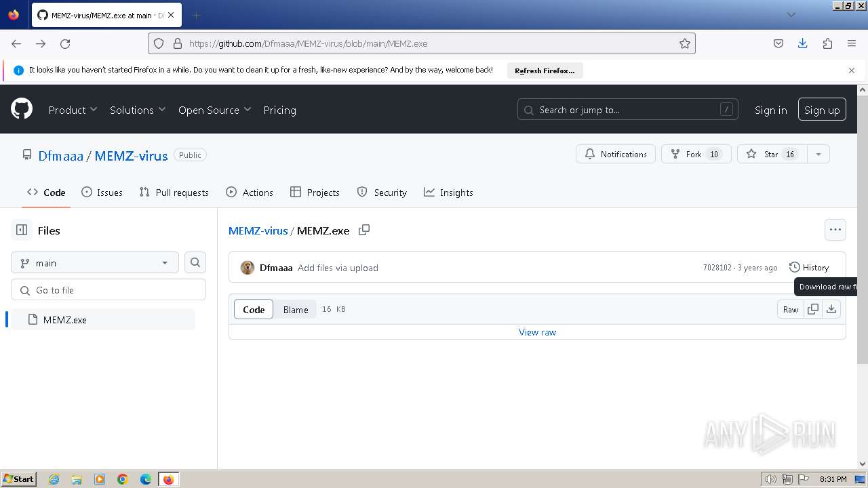Open taskbar file explorer folder icon

point(77,479)
